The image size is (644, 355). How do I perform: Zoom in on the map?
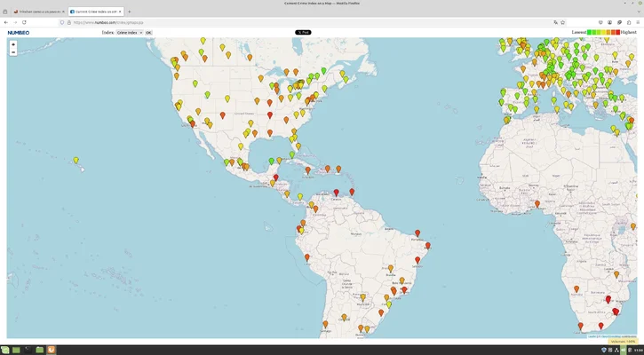(13, 44)
